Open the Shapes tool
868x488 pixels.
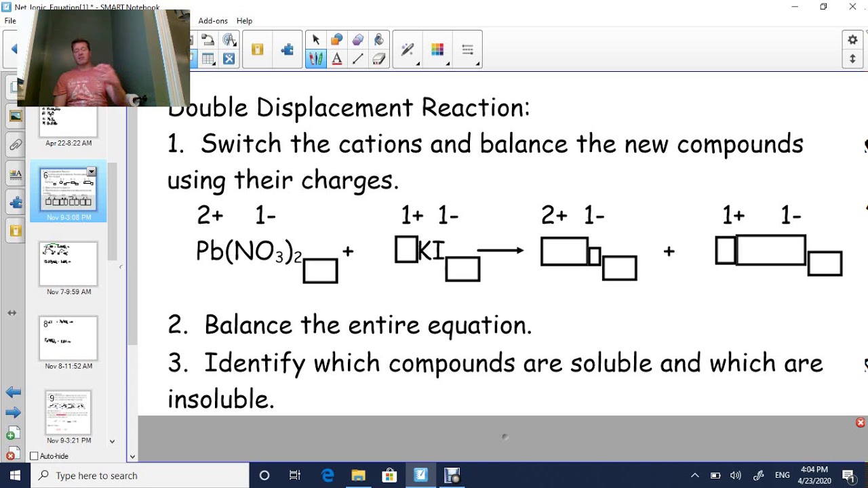pyautogui.click(x=336, y=40)
